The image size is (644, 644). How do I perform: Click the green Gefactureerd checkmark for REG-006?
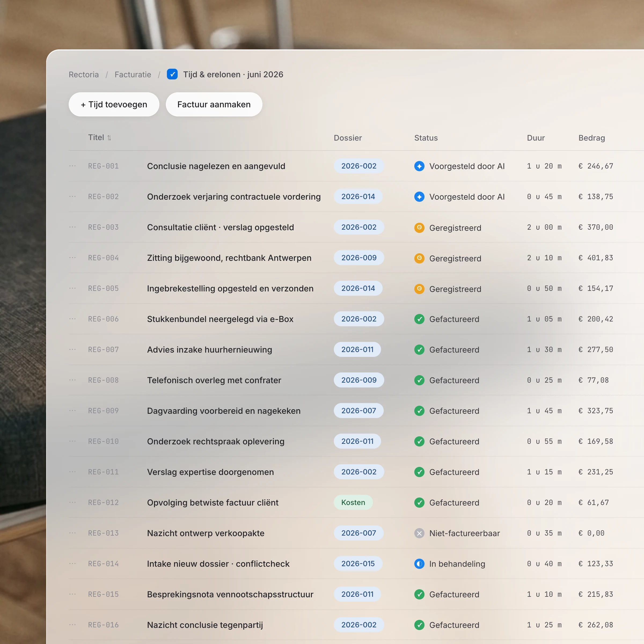click(419, 319)
